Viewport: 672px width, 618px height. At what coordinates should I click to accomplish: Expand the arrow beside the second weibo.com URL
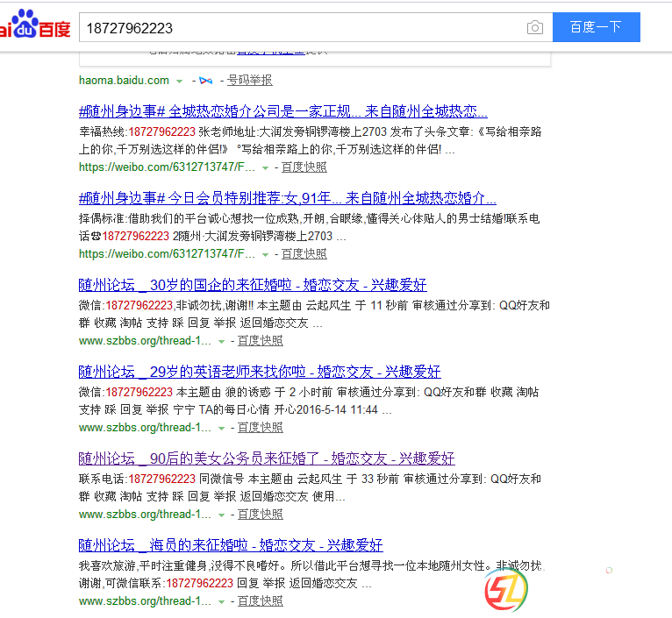pos(266,254)
